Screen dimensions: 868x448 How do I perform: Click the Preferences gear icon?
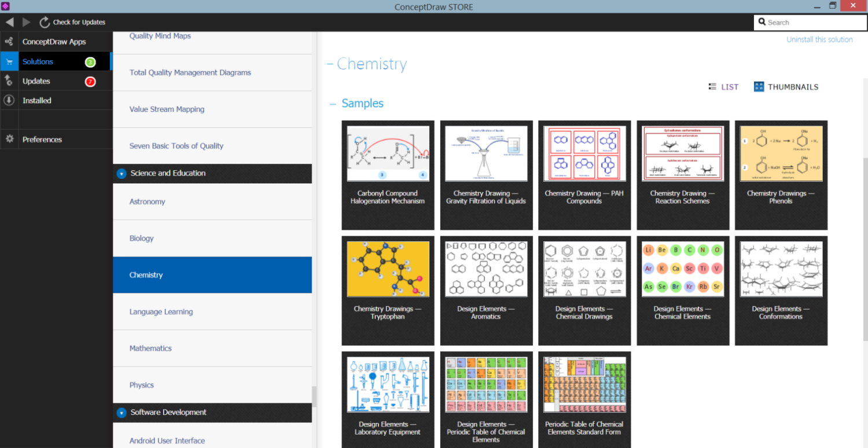coord(9,139)
